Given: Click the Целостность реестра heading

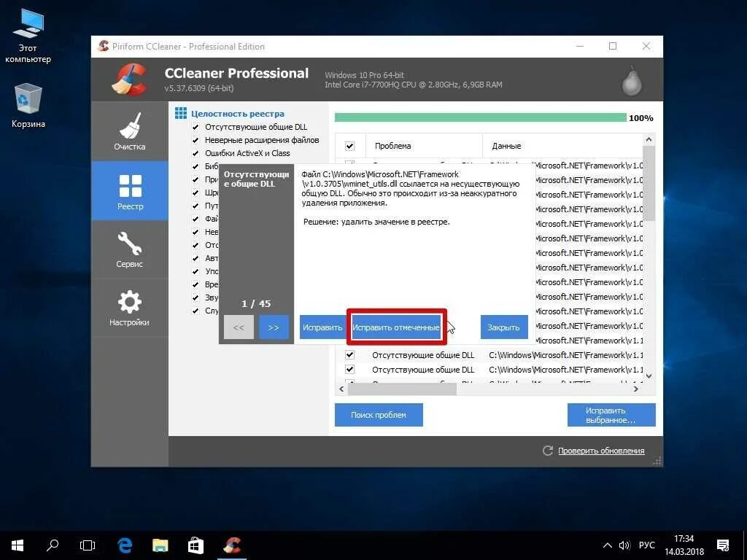Looking at the screenshot, I should point(238,114).
